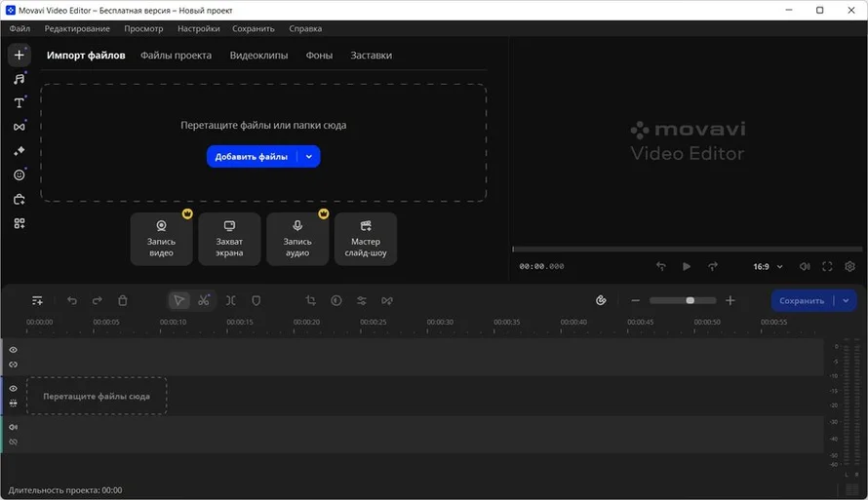Screen dimensions: 868x500
Task: Zoom out the timeline with minus
Action: coord(636,300)
